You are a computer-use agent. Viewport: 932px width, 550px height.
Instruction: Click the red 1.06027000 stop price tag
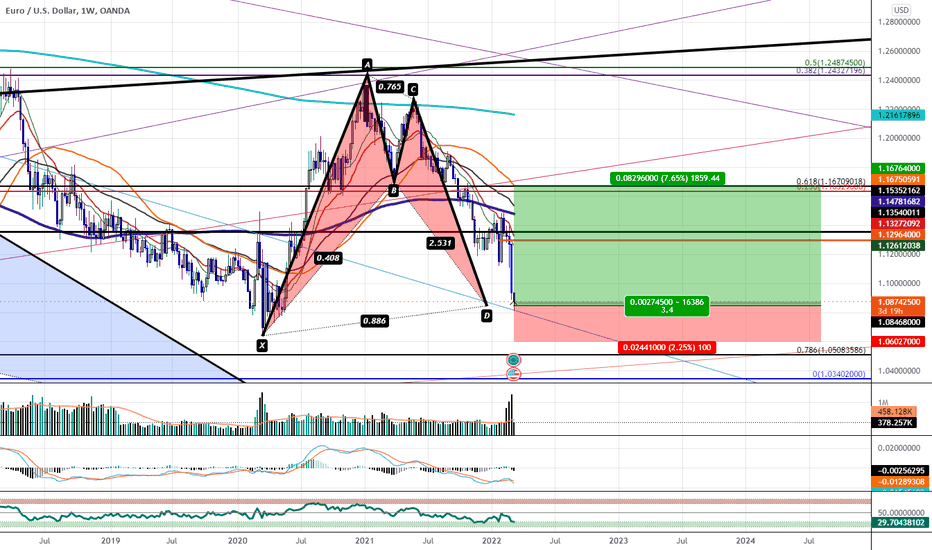(899, 341)
